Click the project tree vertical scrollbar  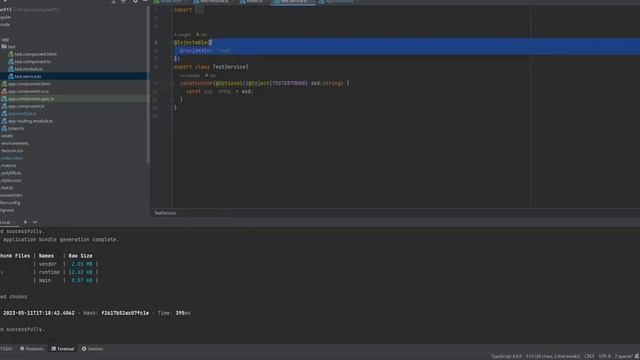(x=148, y=86)
